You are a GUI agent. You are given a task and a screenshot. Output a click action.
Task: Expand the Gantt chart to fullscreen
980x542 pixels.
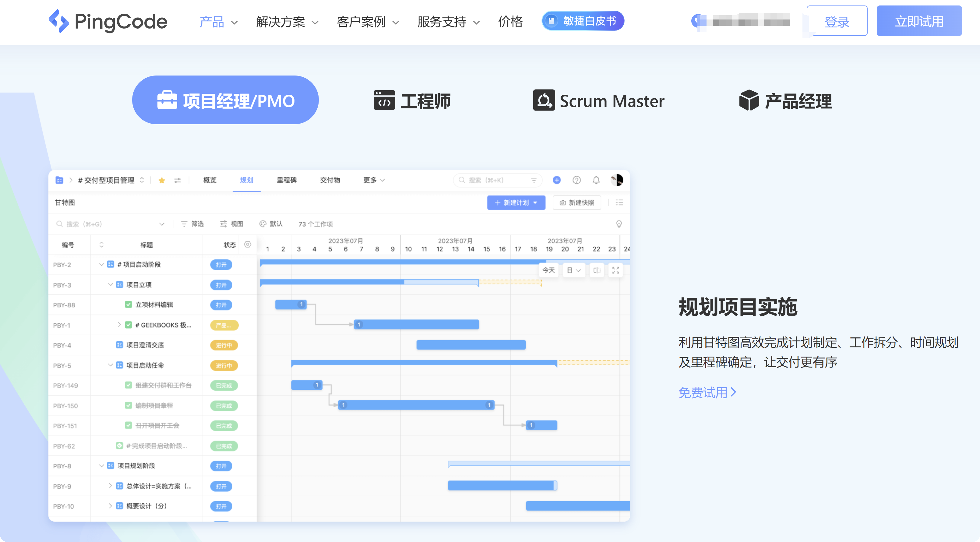coord(615,270)
